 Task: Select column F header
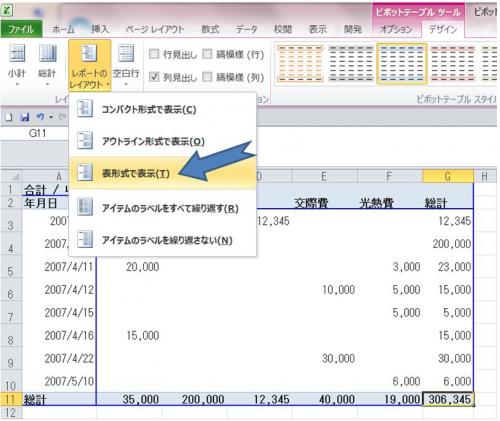389,176
